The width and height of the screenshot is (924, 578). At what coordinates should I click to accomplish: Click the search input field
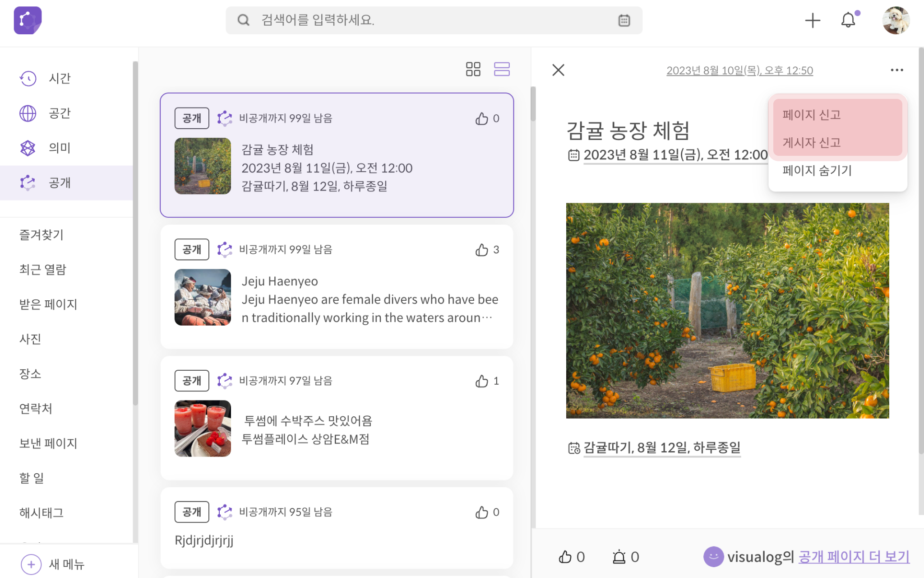tap(434, 20)
